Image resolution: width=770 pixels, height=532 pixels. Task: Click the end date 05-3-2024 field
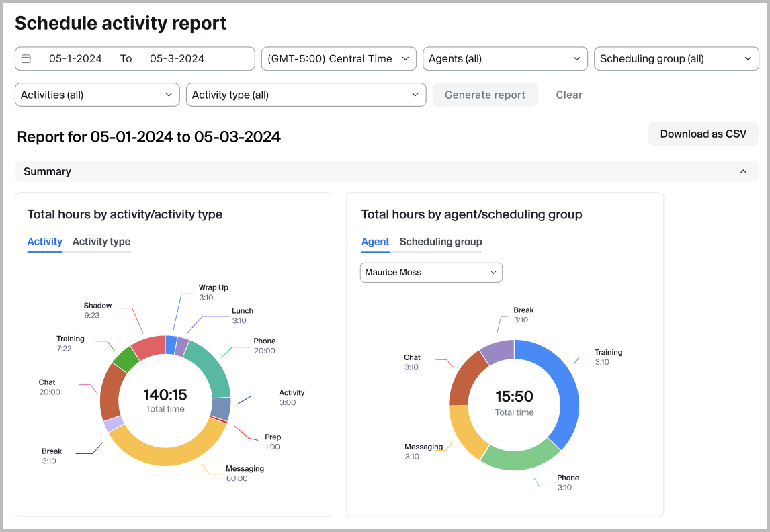(177, 59)
